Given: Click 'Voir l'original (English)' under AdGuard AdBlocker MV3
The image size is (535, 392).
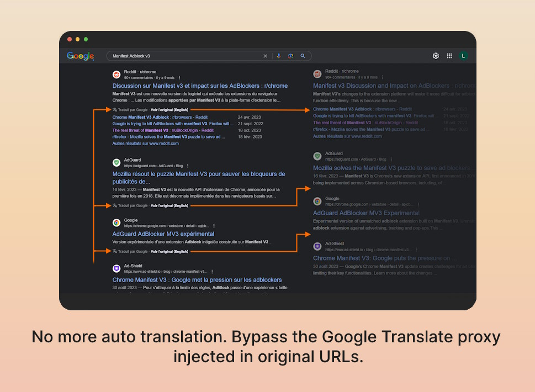Looking at the screenshot, I should (169, 251).
